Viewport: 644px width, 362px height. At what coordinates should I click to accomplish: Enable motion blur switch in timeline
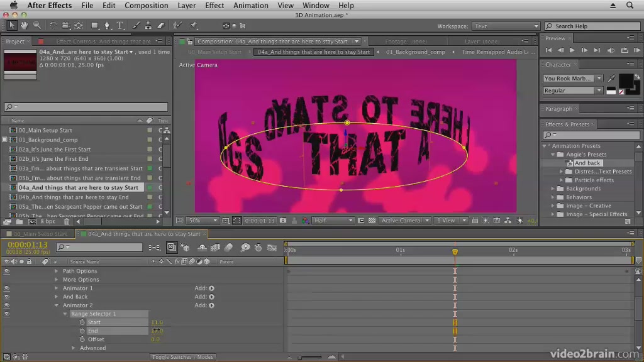pyautogui.click(x=229, y=247)
